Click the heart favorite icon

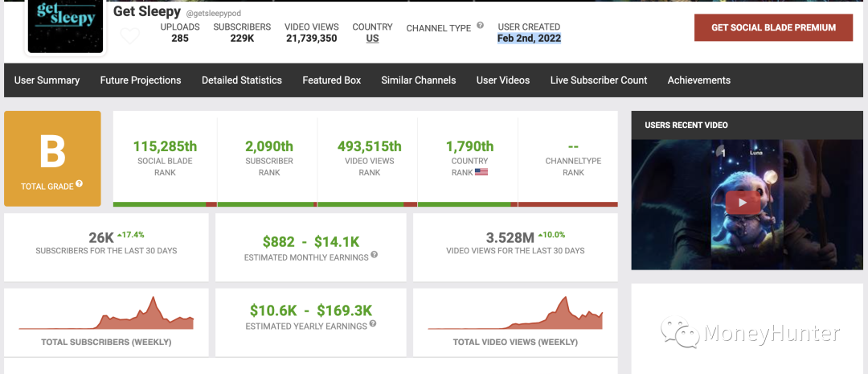tap(130, 36)
